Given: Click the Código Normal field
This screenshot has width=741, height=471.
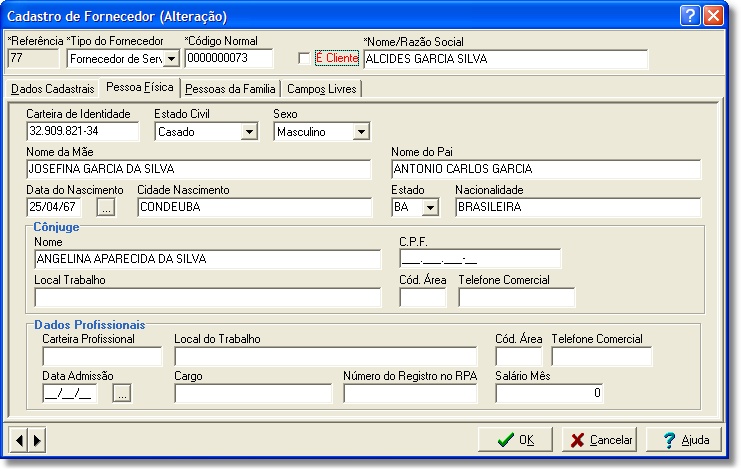Looking at the screenshot, I should click(229, 59).
